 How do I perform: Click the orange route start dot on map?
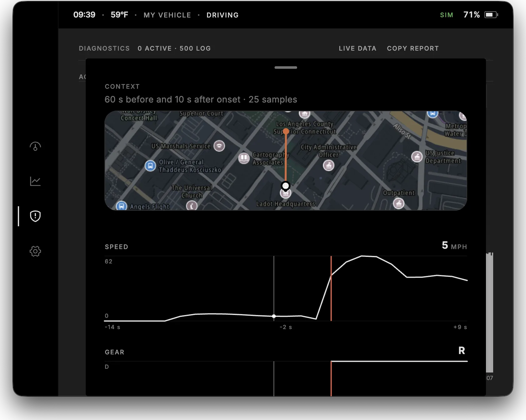286,131
